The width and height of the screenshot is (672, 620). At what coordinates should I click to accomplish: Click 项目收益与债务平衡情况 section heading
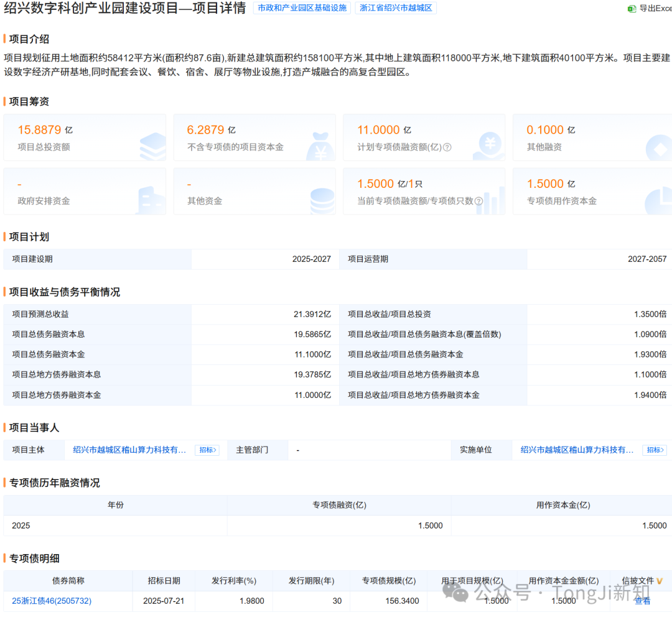click(64, 292)
